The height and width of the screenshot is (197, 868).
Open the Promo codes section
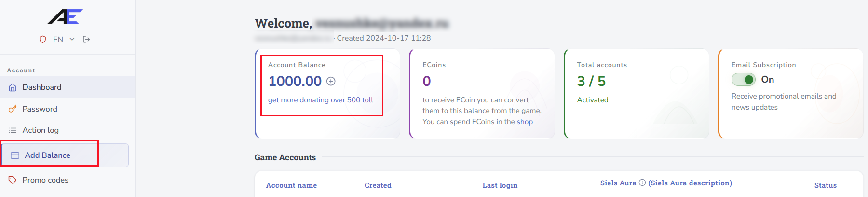point(45,180)
